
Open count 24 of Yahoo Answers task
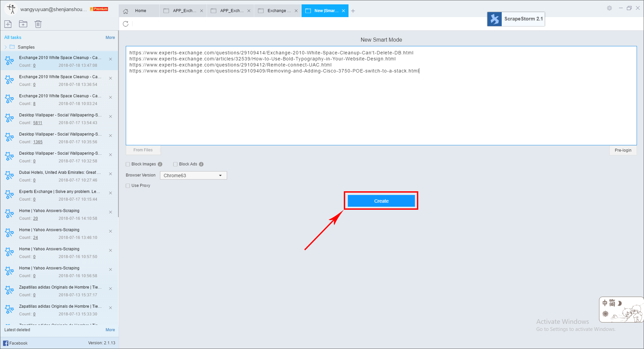[x=36, y=238]
